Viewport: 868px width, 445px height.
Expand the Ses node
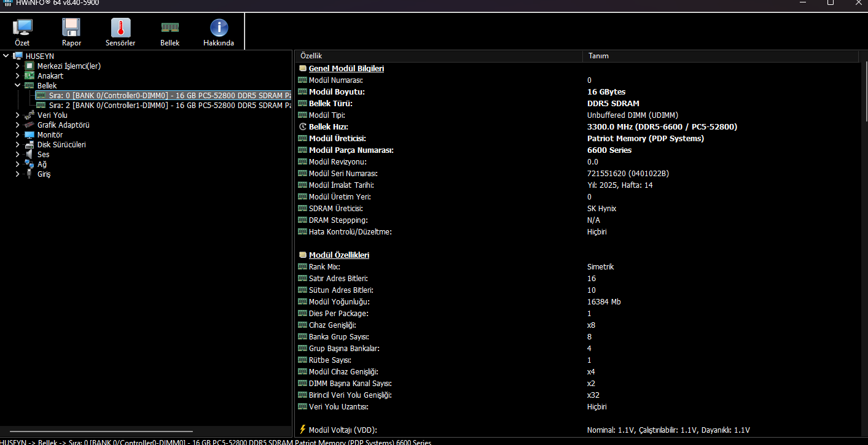click(17, 154)
